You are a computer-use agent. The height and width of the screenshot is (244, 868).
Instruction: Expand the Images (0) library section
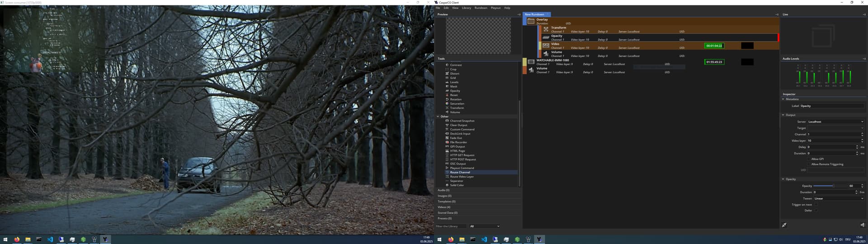pos(478,196)
